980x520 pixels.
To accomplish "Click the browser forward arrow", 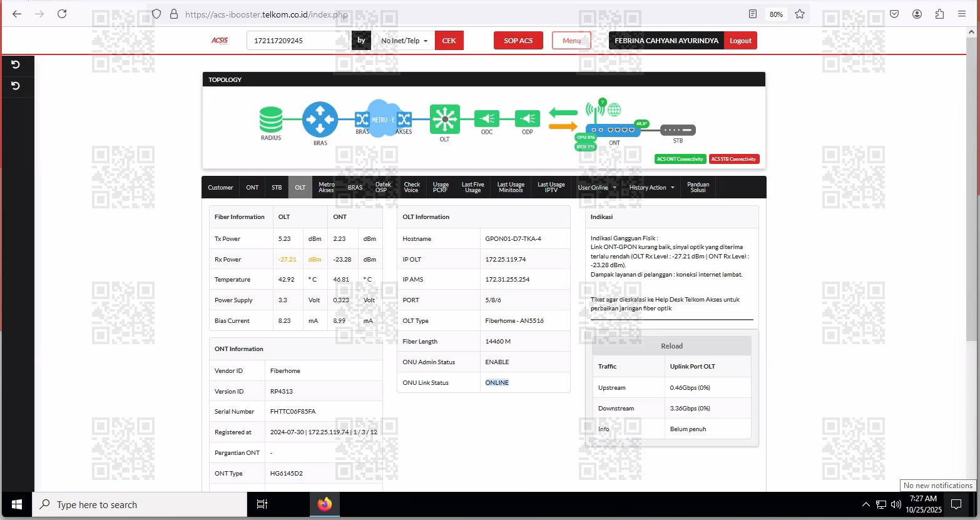I will 39,14.
